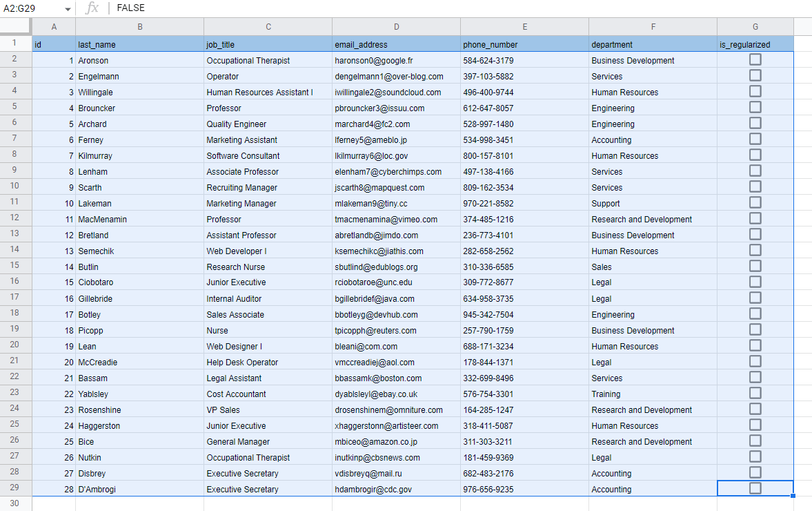Toggle the checkbox in Bice's row
Image resolution: width=812 pixels, height=511 pixels.
pyautogui.click(x=755, y=441)
